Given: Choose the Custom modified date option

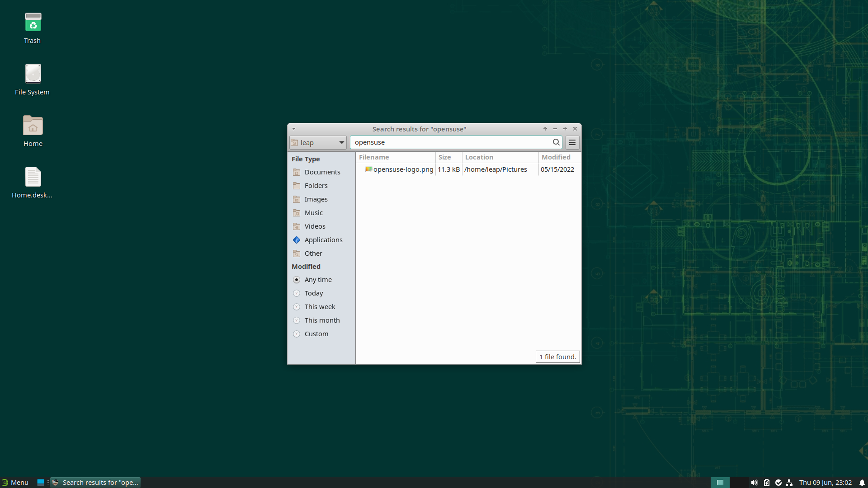Looking at the screenshot, I should [x=316, y=334].
